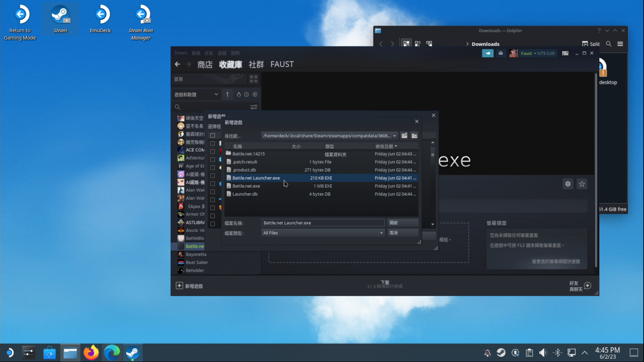The height and width of the screenshot is (362, 644).
Task: Open Steam Rom Manager desktop shortcut
Action: pyautogui.click(x=141, y=22)
